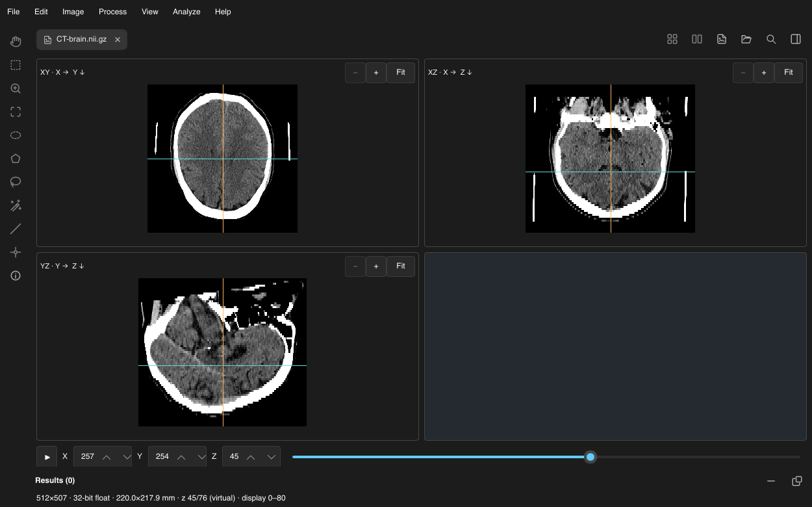
Task: Zoom out the XY view
Action: (355, 73)
